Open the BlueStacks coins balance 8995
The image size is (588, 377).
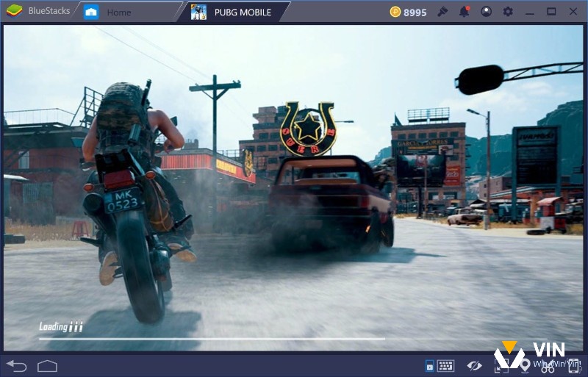tap(408, 12)
